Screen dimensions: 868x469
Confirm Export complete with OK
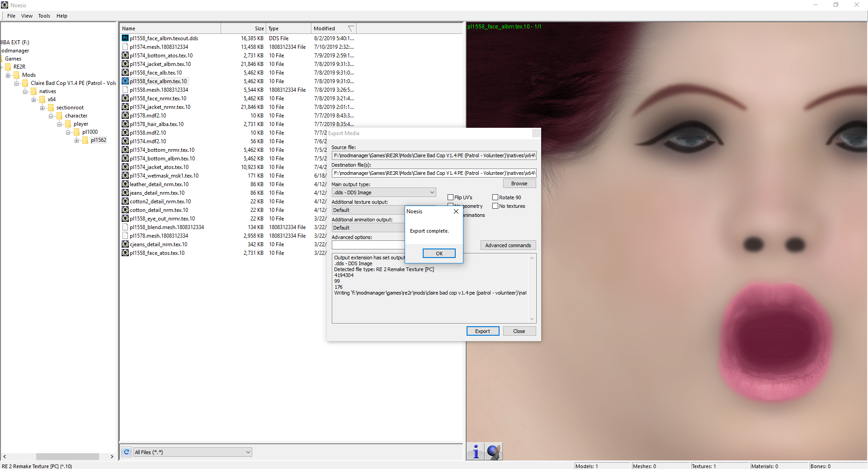click(439, 253)
